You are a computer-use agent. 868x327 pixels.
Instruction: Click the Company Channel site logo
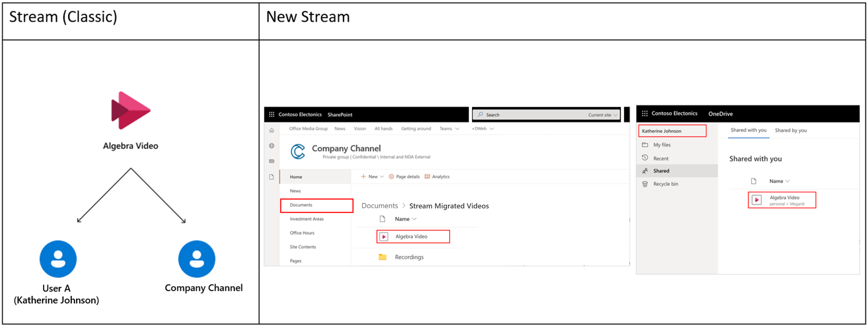[298, 152]
